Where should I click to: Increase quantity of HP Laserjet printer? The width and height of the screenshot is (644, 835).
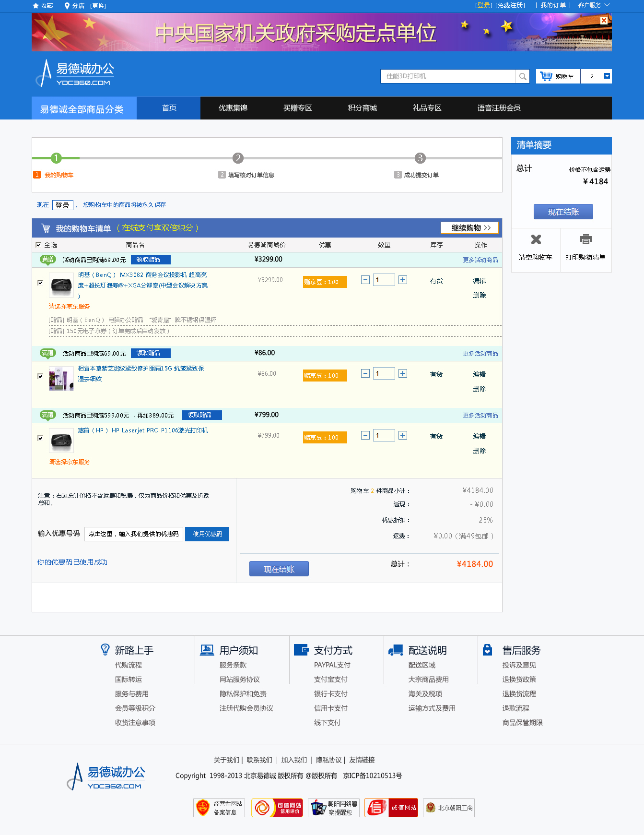coord(403,435)
